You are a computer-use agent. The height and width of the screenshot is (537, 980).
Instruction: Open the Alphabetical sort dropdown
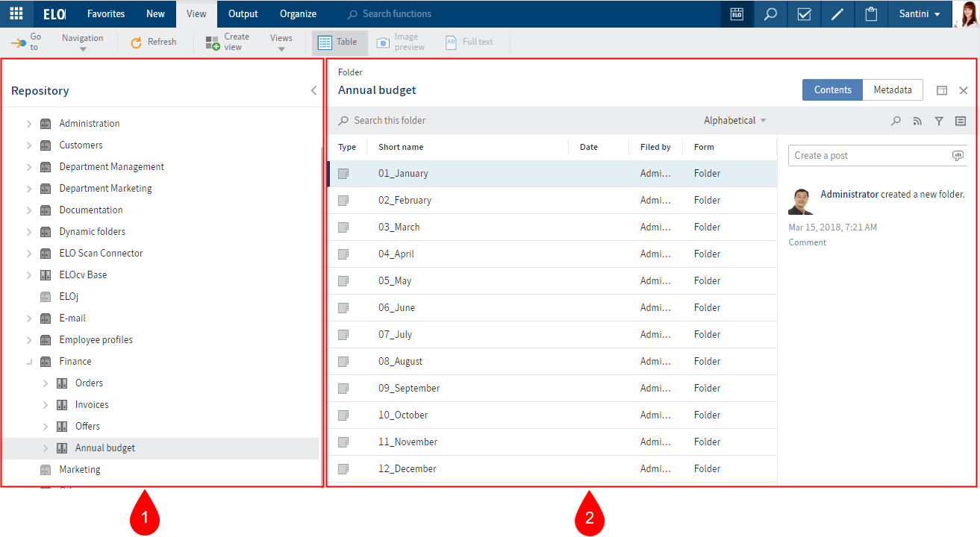(734, 120)
